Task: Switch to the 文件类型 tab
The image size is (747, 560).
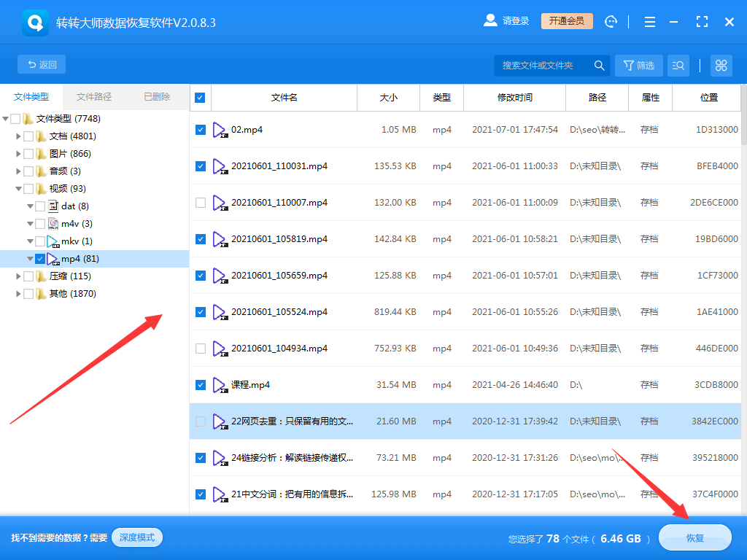Action: (31, 97)
